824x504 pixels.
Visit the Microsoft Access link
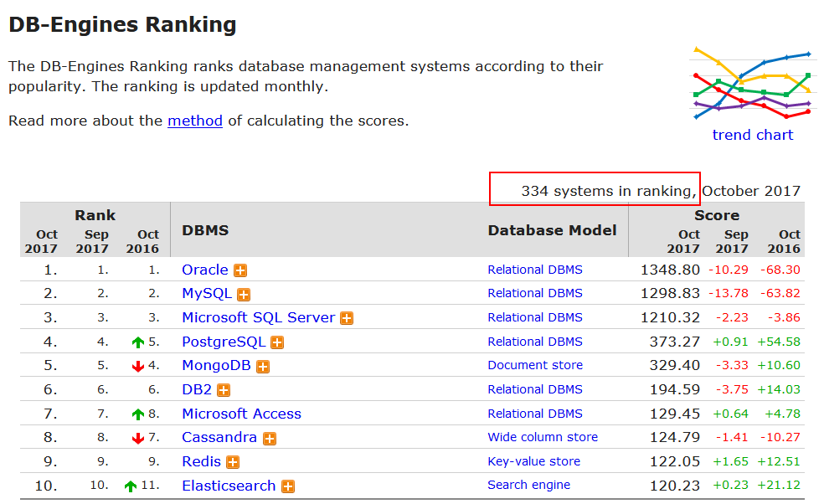coord(242,414)
